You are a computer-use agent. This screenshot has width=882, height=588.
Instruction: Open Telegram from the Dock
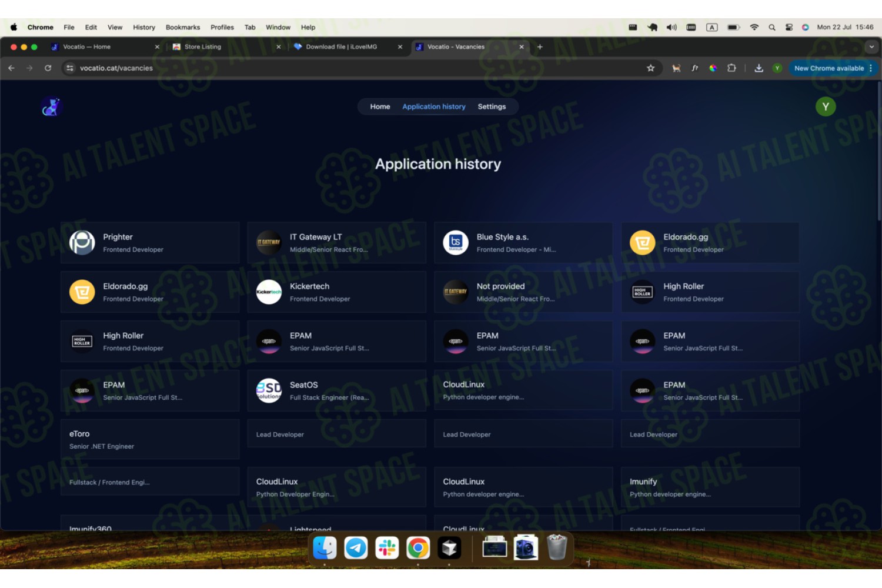click(x=356, y=548)
